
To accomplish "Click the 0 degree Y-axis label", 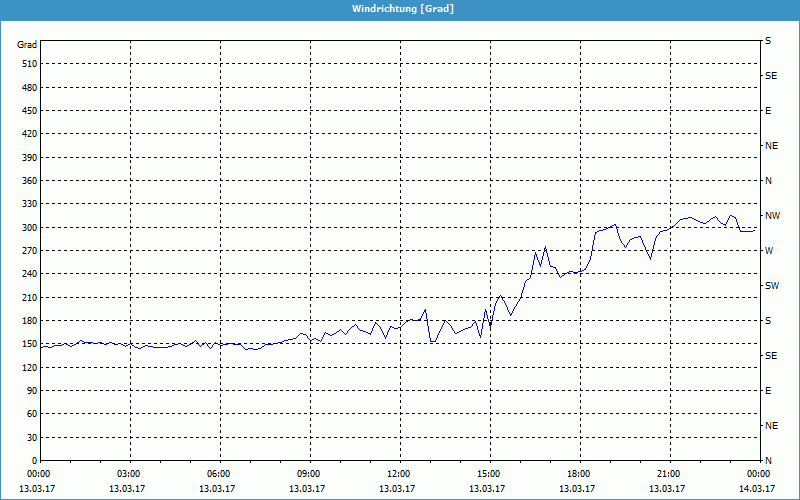I will click(33, 460).
